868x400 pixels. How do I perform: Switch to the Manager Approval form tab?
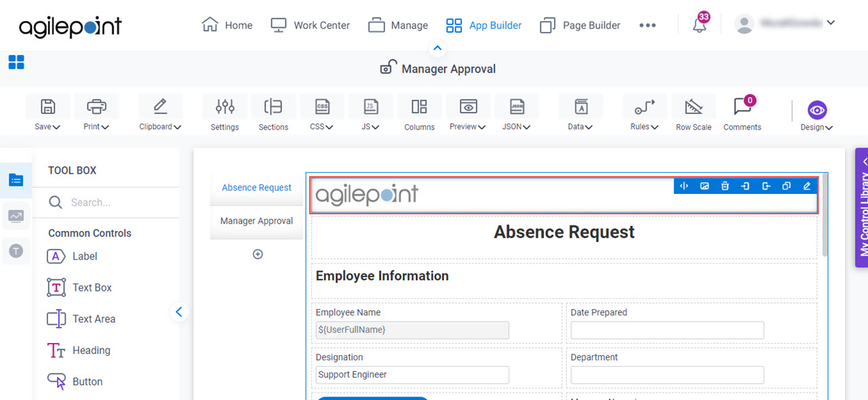point(256,221)
